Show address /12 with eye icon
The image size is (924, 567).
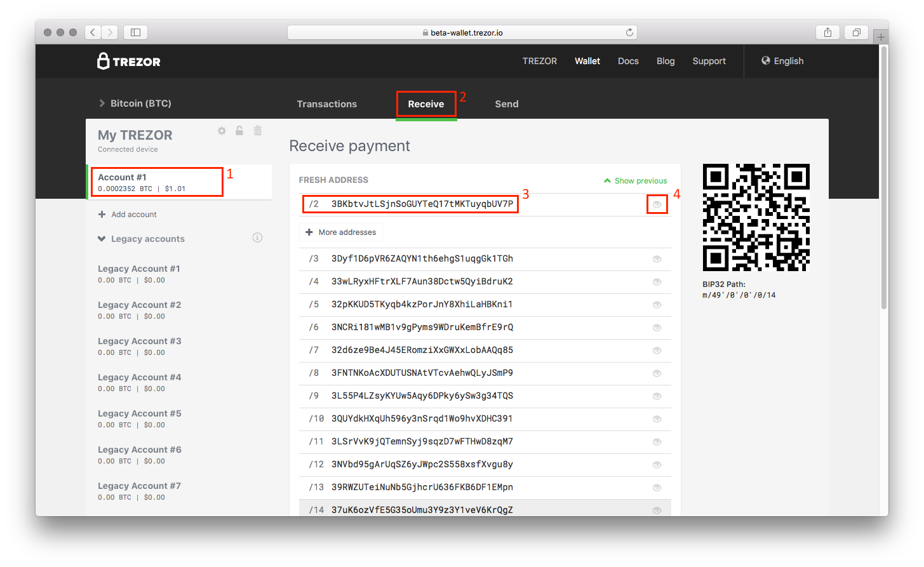tap(657, 465)
